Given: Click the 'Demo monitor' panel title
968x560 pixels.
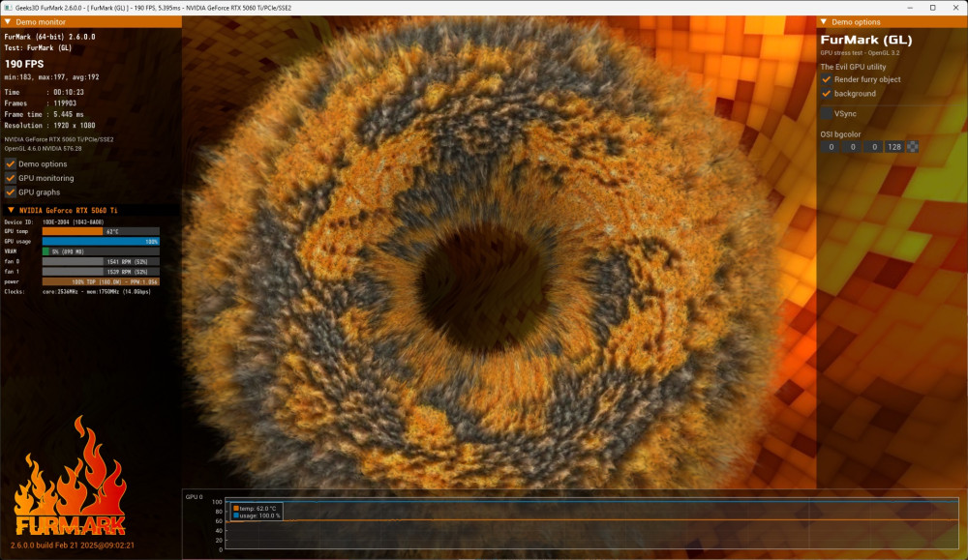Looking at the screenshot, I should tap(41, 21).
